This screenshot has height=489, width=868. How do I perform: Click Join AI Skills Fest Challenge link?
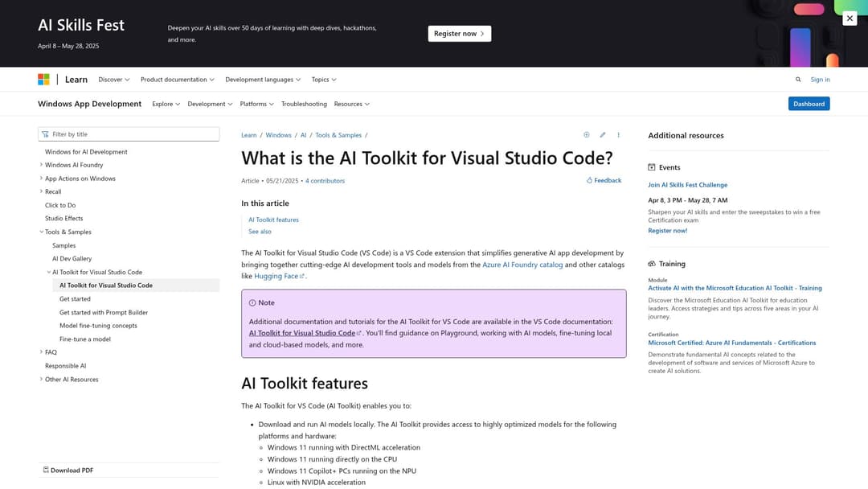click(687, 184)
